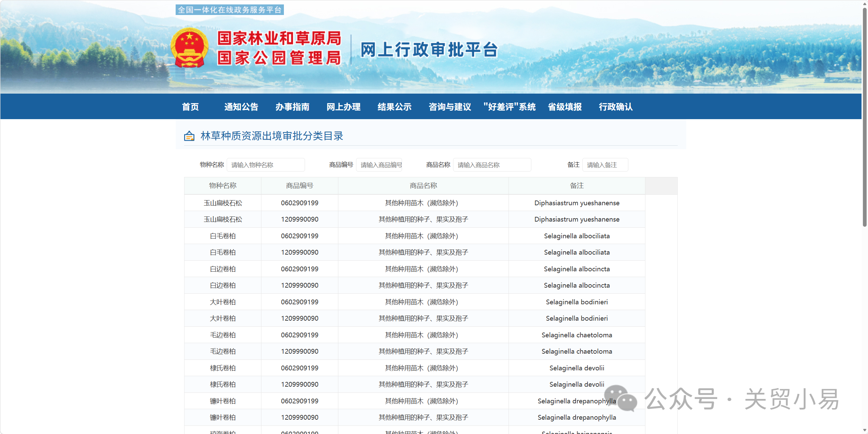Go to 办事指南 in navigation bar
Image resolution: width=868 pixels, height=434 pixels.
coord(292,107)
